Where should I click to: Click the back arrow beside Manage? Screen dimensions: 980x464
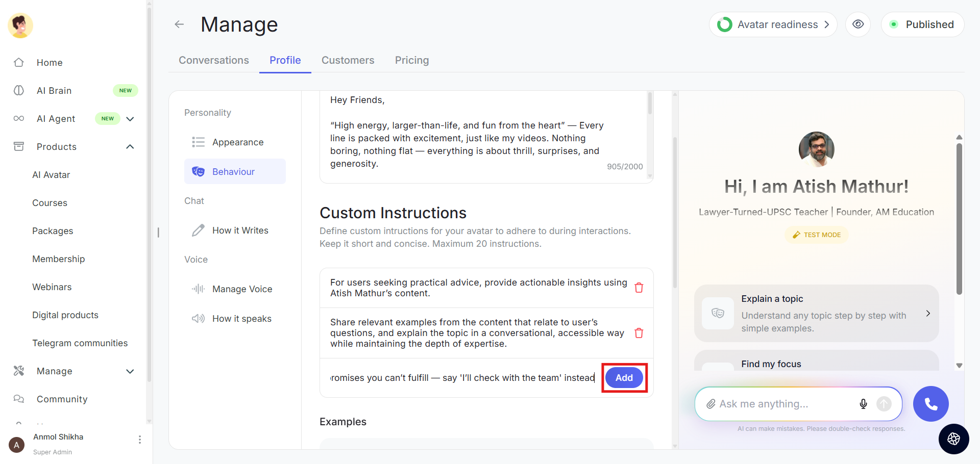point(179,24)
